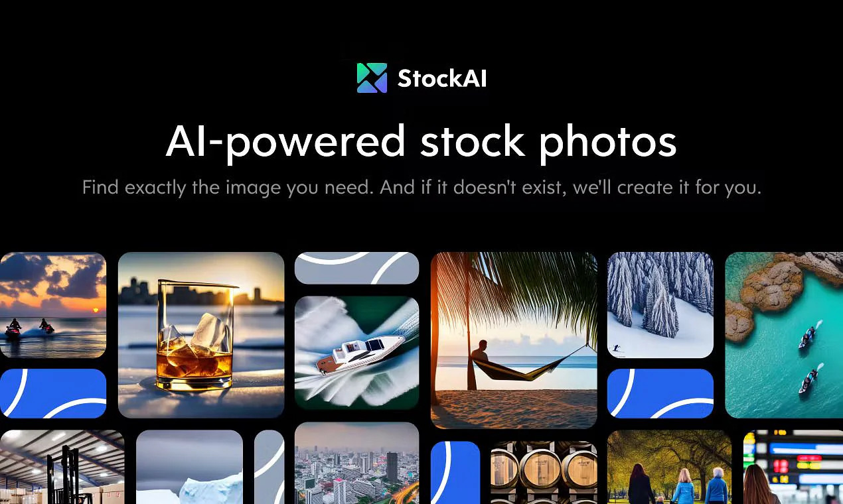Click the gray tile above the yacht photo
This screenshot has width=843, height=504.
point(356,268)
